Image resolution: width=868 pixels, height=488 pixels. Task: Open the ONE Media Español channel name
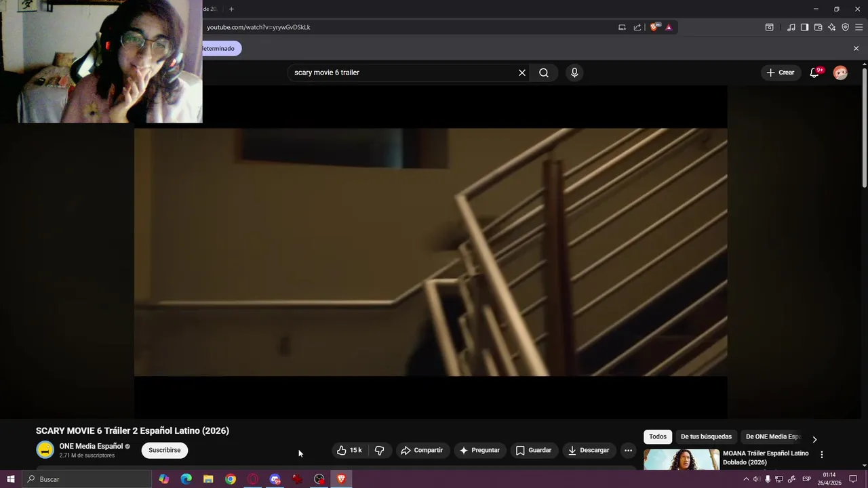(x=91, y=446)
